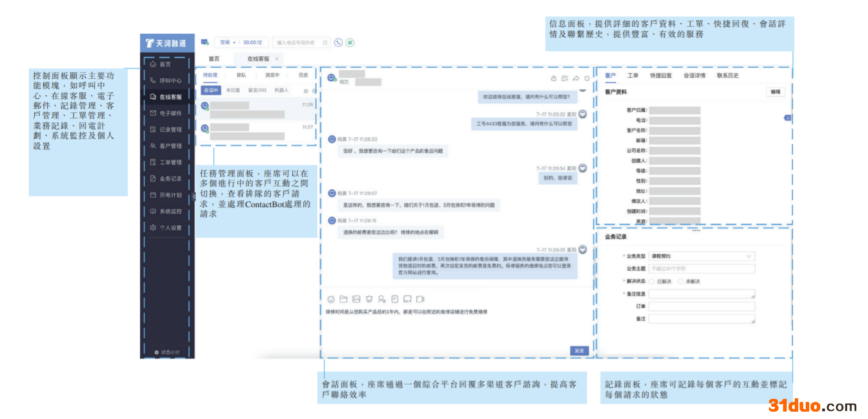The height and width of the screenshot is (419, 868).
Task: Click the image picture icon in chat toolbar
Action: (x=356, y=299)
